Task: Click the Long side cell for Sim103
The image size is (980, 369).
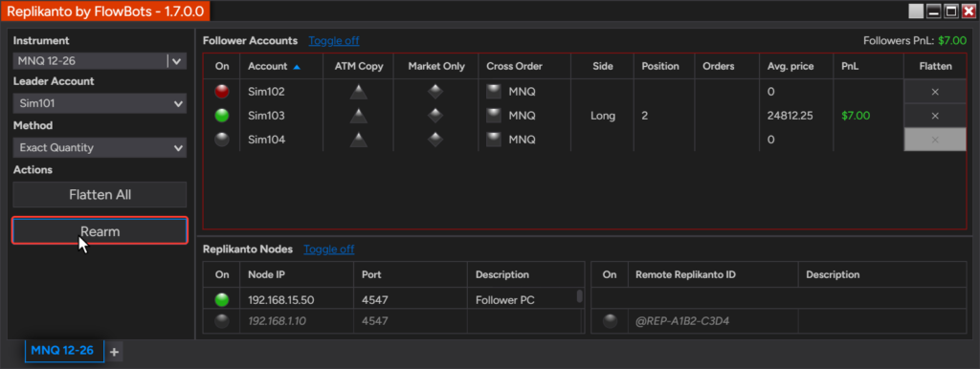Action: 603,116
